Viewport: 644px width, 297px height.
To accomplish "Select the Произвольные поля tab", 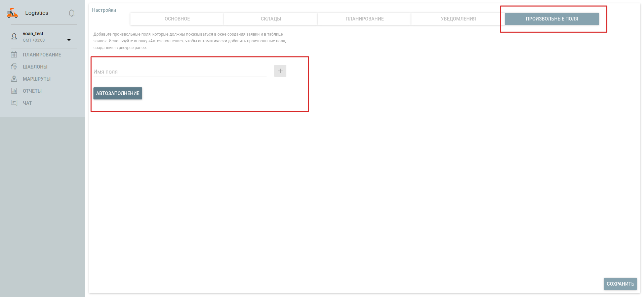I will point(552,19).
